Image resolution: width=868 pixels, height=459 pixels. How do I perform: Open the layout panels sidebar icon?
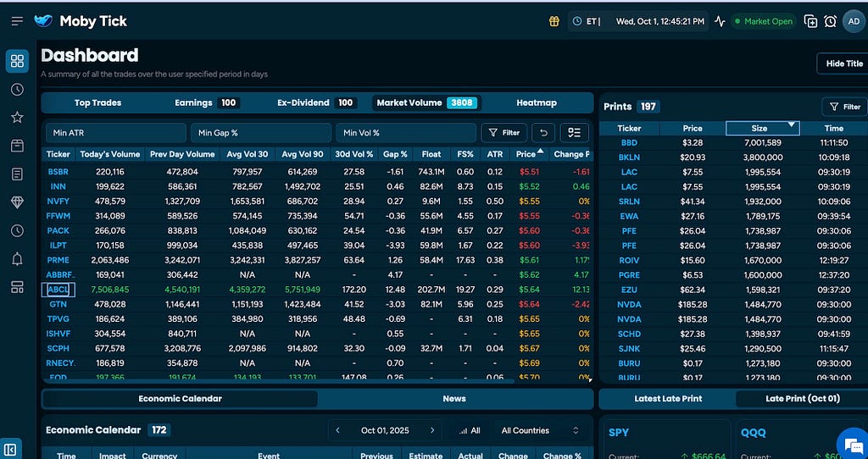click(x=17, y=287)
